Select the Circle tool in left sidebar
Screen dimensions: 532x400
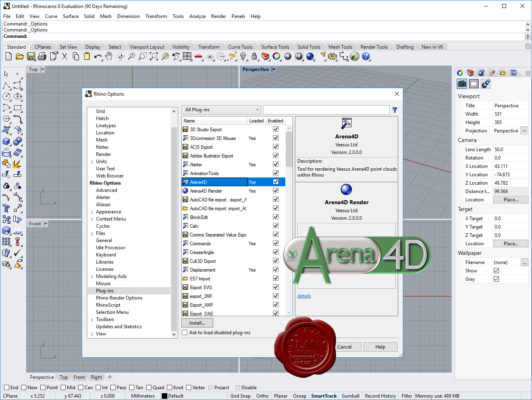6,97
